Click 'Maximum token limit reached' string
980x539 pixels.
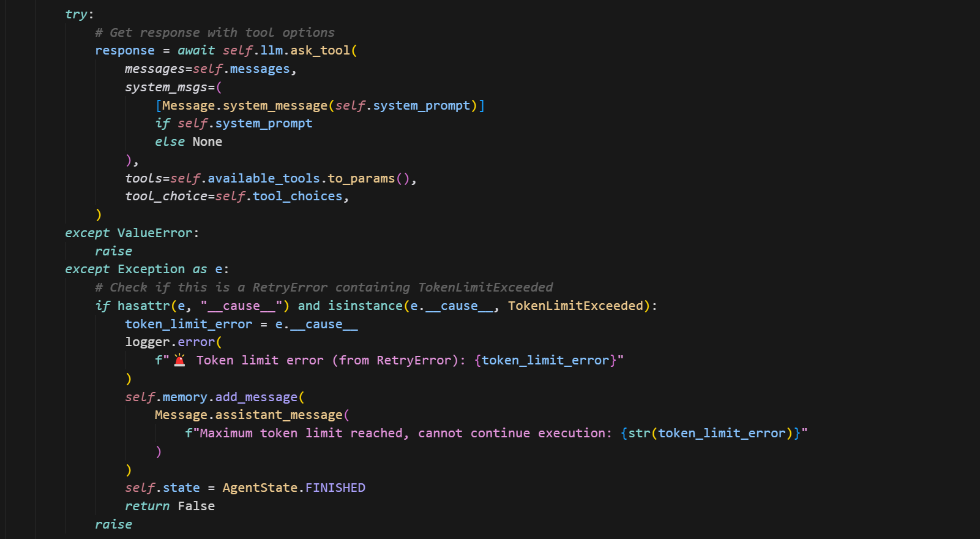(301, 433)
